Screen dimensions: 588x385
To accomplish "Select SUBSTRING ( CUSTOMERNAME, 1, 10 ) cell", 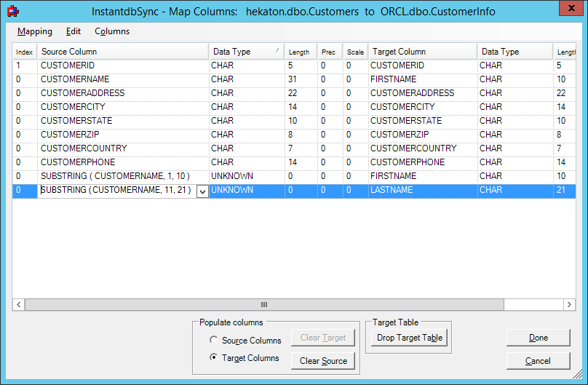I will point(123,176).
